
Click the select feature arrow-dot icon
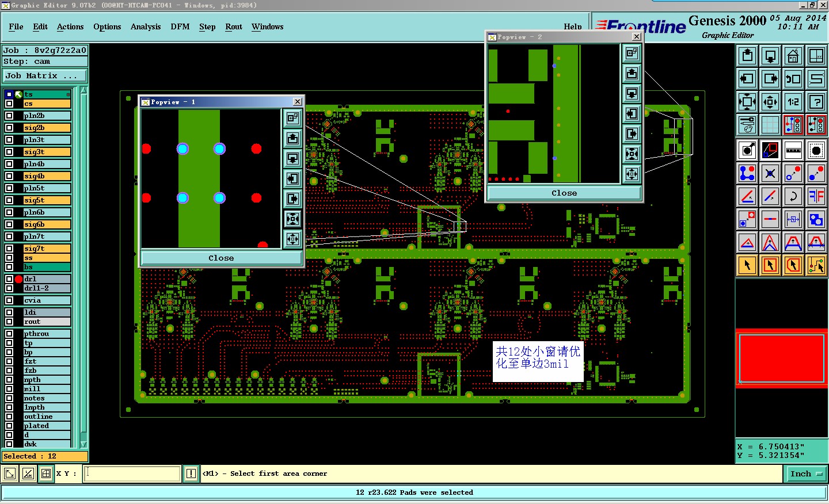747,150
